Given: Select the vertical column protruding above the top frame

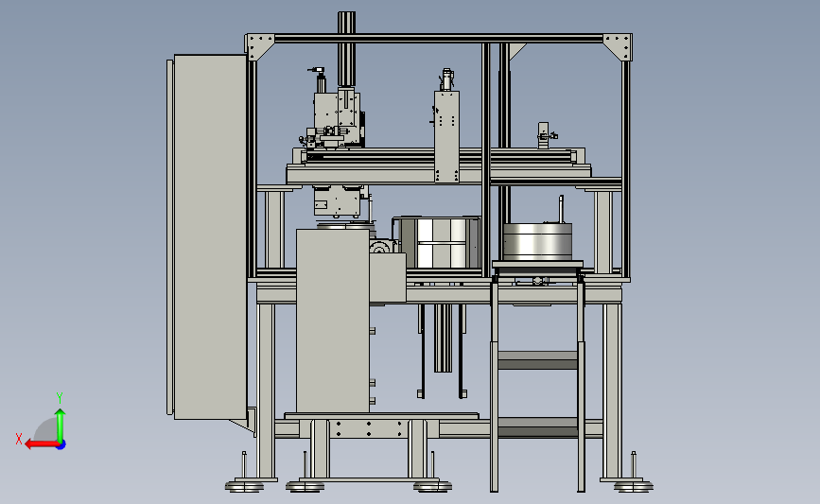Looking at the screenshot, I should (346, 48).
